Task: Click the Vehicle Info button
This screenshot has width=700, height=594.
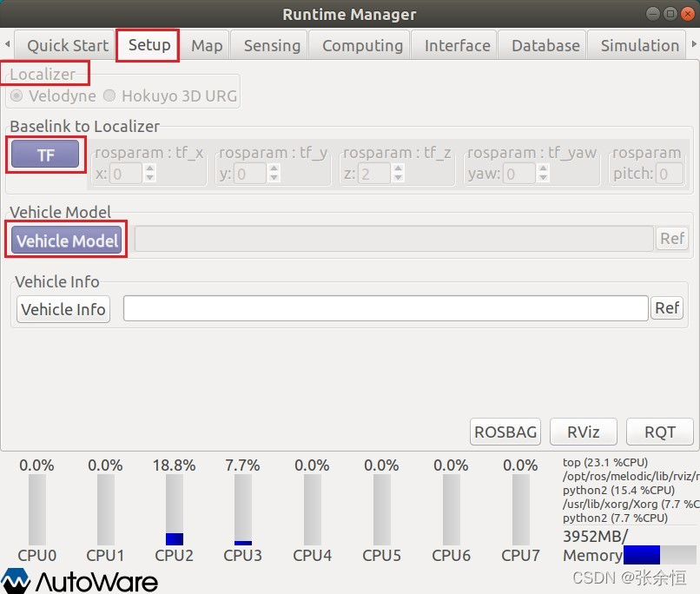Action: pyautogui.click(x=63, y=309)
